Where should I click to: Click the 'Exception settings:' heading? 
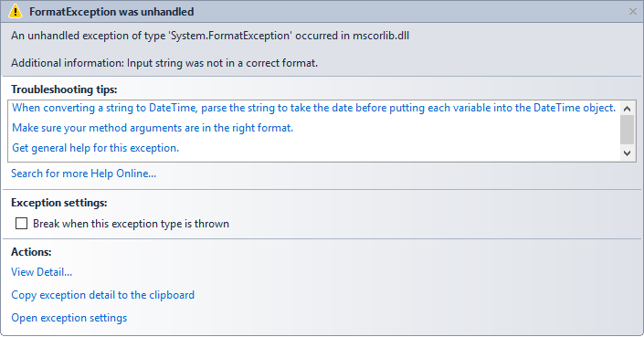[59, 203]
